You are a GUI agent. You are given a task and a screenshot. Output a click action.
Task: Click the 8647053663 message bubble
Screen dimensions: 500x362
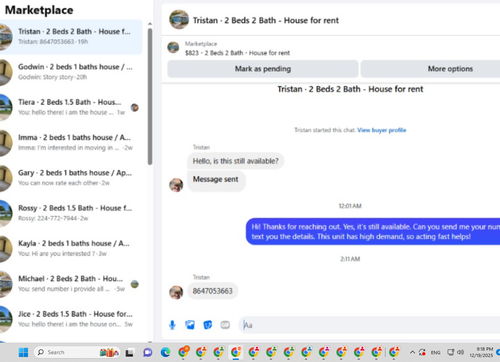point(212,291)
